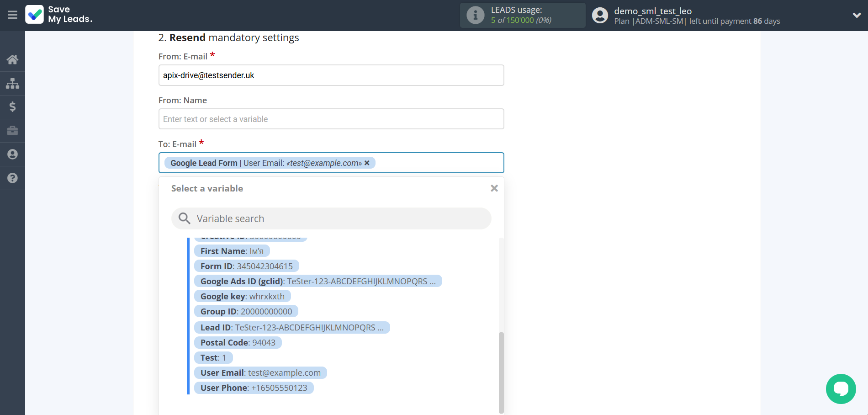Open the services briefcase sidebar icon
Viewport: 868px width, 415px height.
coord(12,131)
